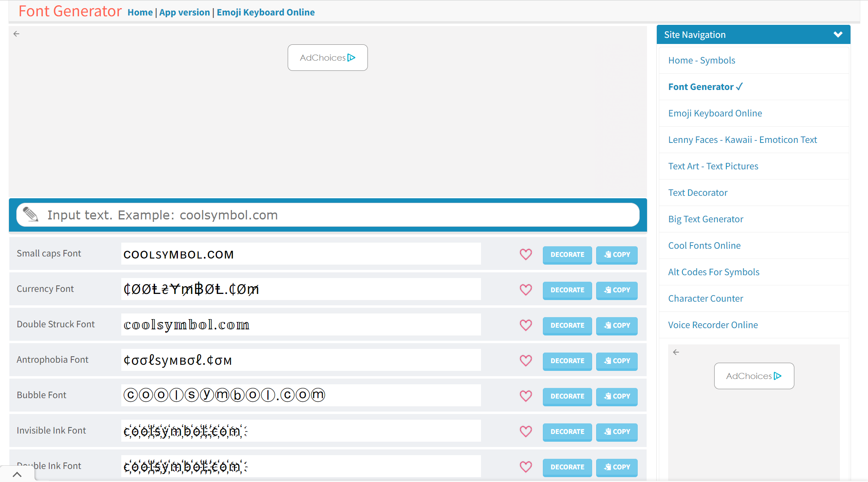868x482 pixels.
Task: Favorite the Double Ink Font heart
Action: click(526, 467)
